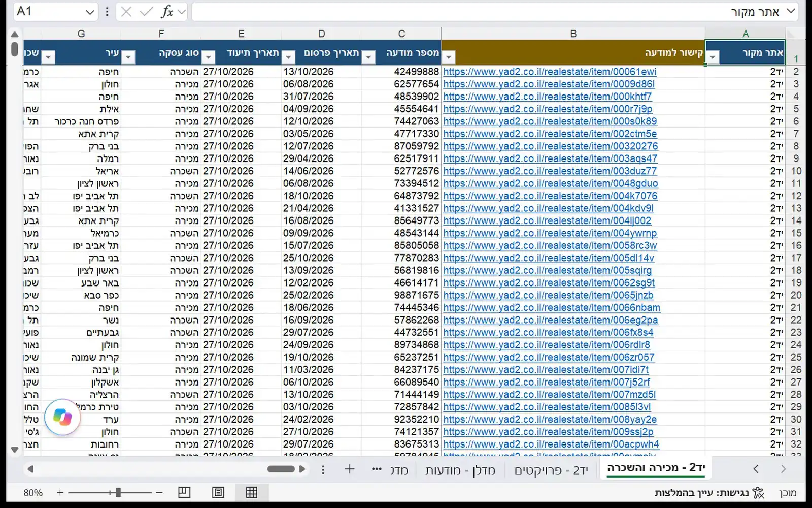Open the filter dropdown for סוג עסקה column

128,57
